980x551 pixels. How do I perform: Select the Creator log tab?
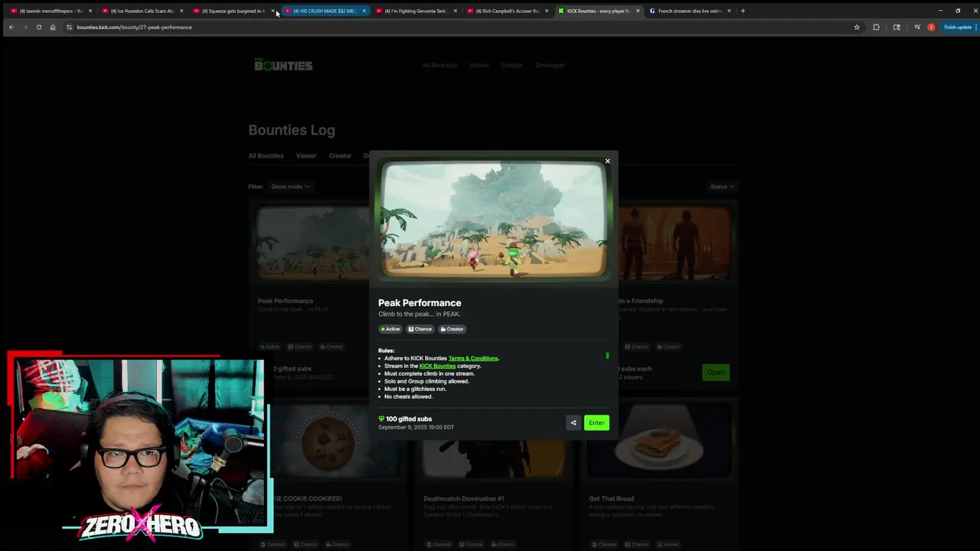[x=340, y=156]
